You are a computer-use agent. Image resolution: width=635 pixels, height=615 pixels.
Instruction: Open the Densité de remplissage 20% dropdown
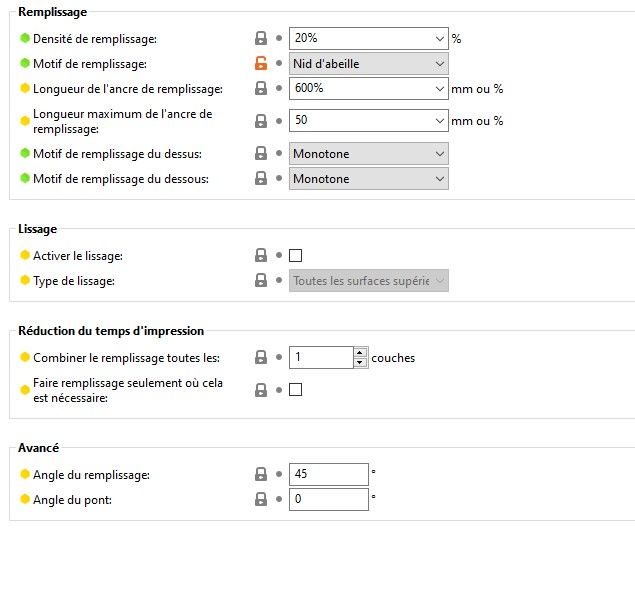click(369, 38)
